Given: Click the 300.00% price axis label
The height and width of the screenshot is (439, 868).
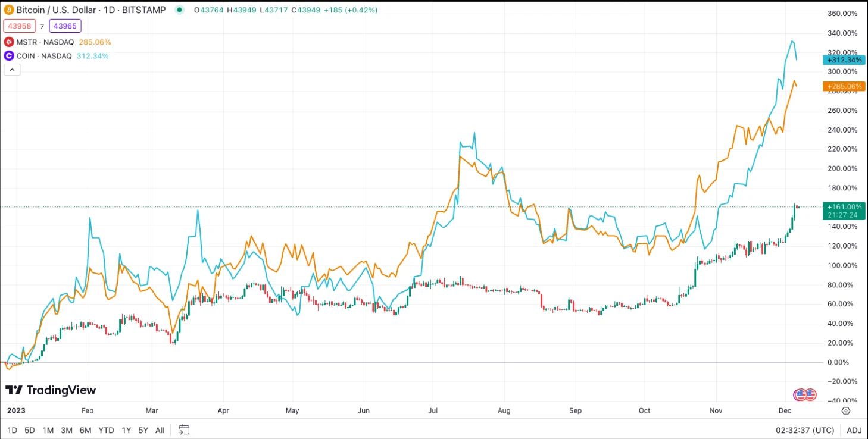Looking at the screenshot, I should 842,71.
